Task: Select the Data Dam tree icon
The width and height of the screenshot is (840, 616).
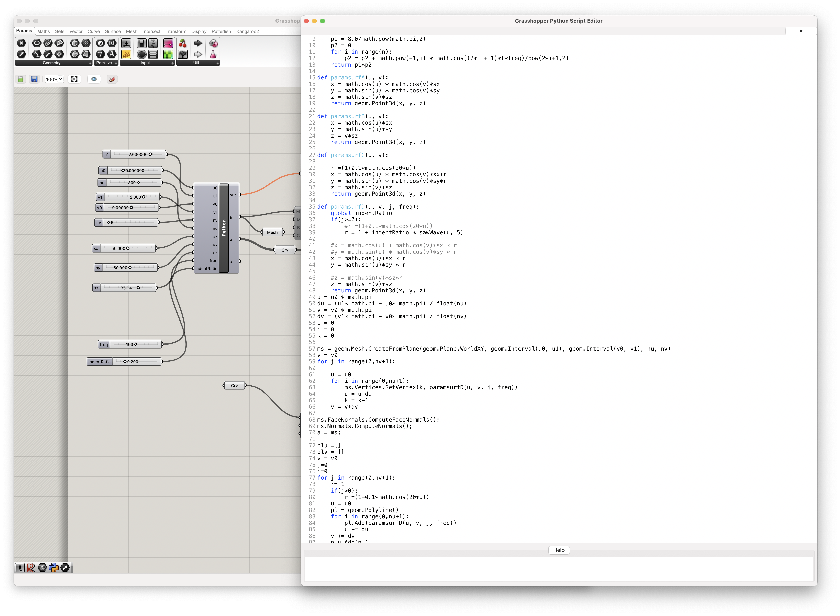Action: pos(183,54)
